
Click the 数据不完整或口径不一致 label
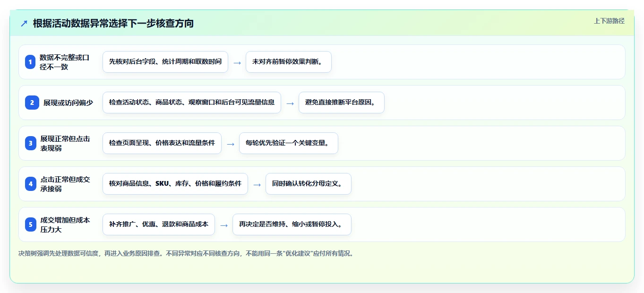(65, 62)
